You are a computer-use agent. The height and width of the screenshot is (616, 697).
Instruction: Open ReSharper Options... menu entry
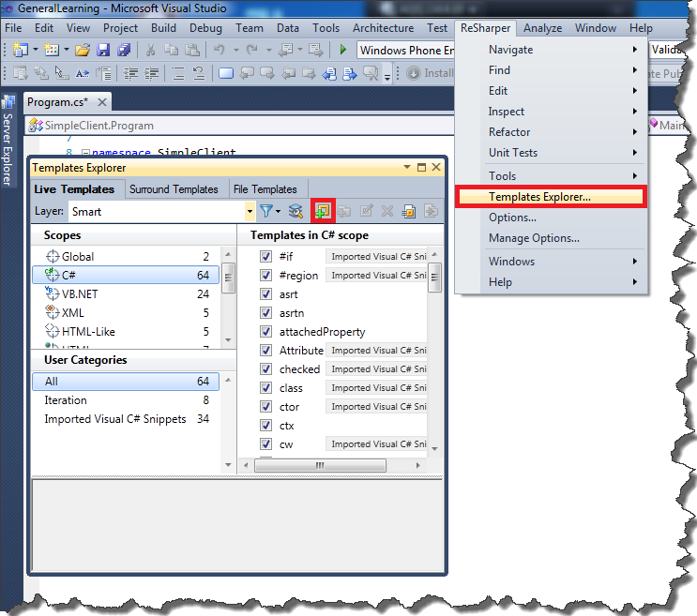[551, 218]
